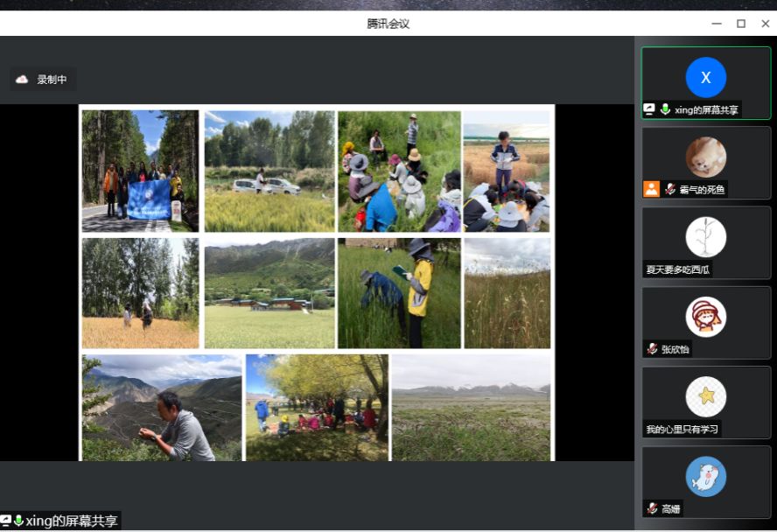Click the green microphone in the bottom-left speaker label
This screenshot has height=532, width=777.
(19, 520)
